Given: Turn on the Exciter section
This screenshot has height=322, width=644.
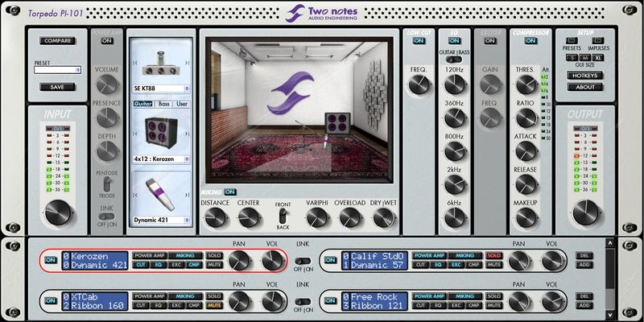Looking at the screenshot, I should click(x=489, y=40).
